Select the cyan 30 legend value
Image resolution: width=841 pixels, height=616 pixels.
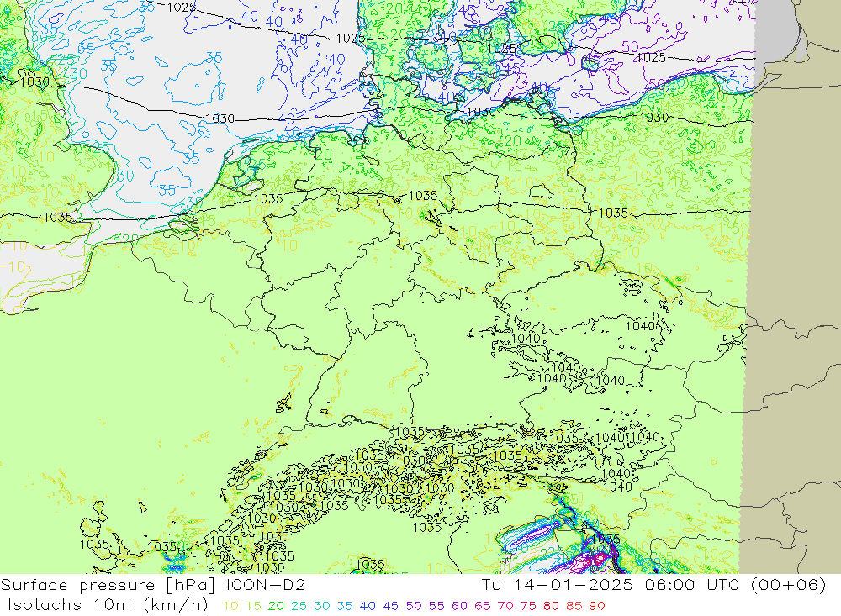(322, 606)
